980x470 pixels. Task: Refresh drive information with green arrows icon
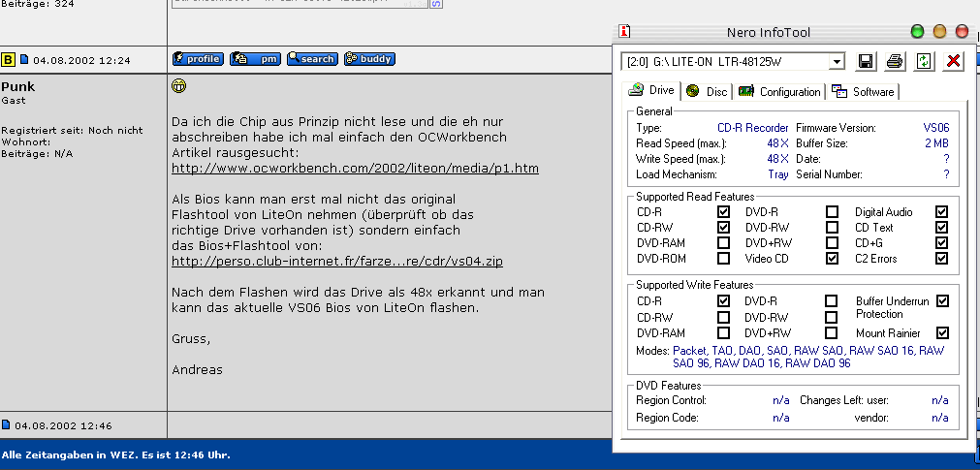tap(924, 61)
